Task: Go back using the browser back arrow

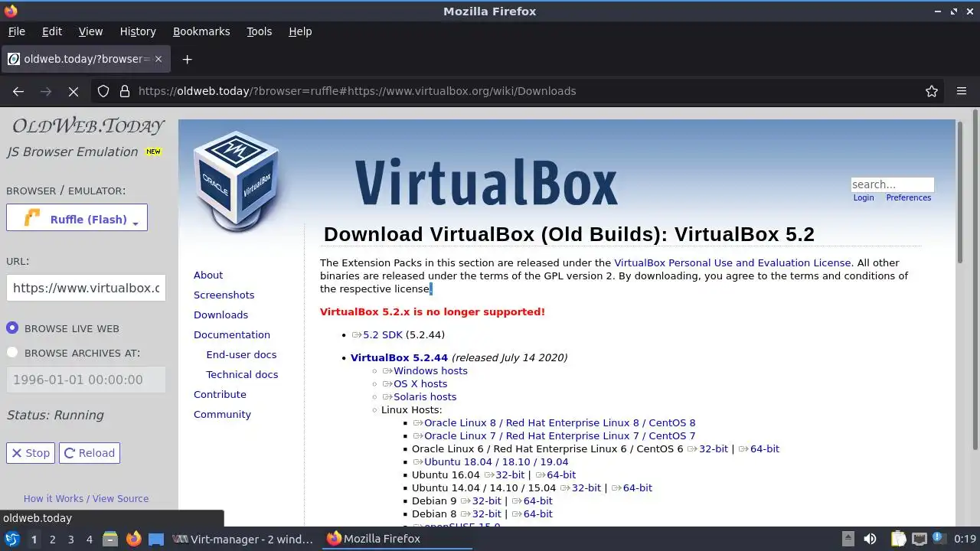Action: [x=18, y=91]
